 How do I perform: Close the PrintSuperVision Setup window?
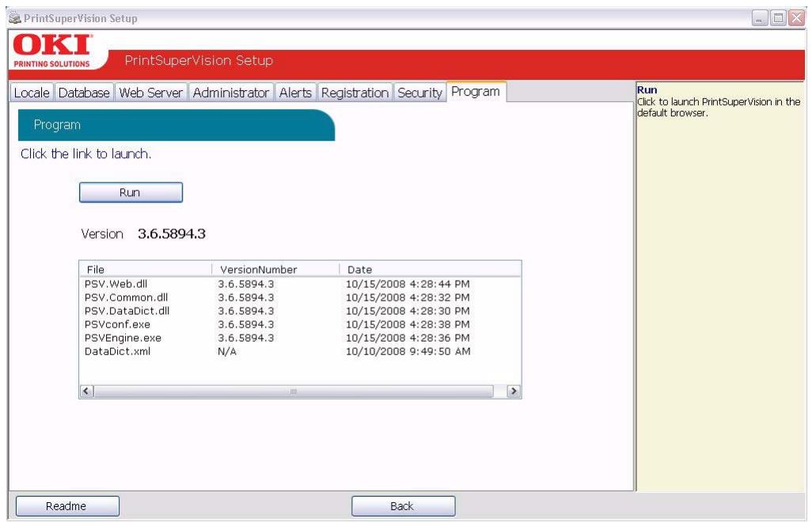tap(796, 19)
